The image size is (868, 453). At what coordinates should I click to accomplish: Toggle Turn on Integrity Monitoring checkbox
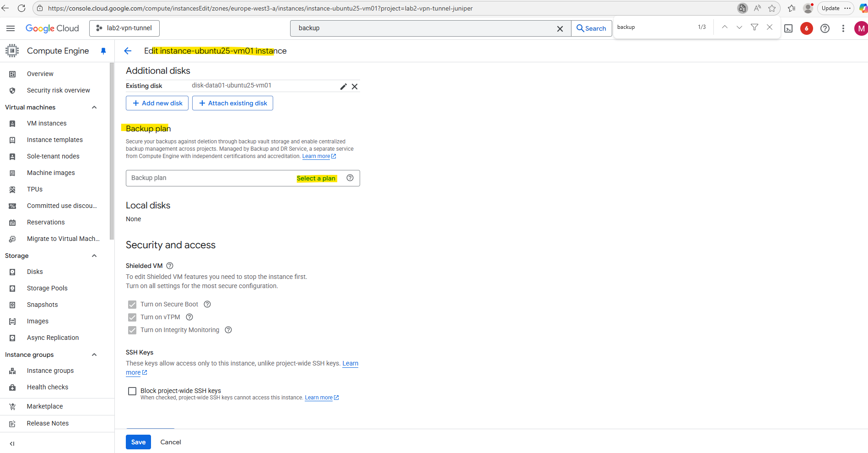point(132,330)
